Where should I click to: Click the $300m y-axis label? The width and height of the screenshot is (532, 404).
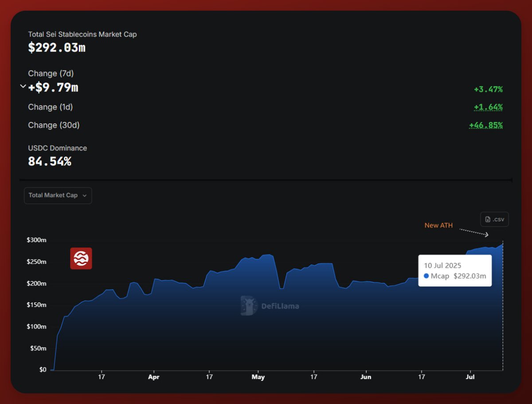pyautogui.click(x=37, y=240)
